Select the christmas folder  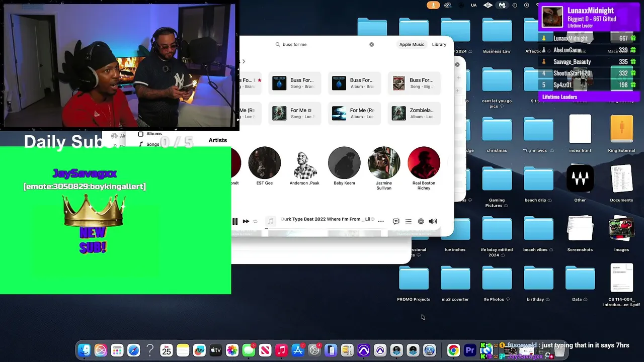pos(497,135)
